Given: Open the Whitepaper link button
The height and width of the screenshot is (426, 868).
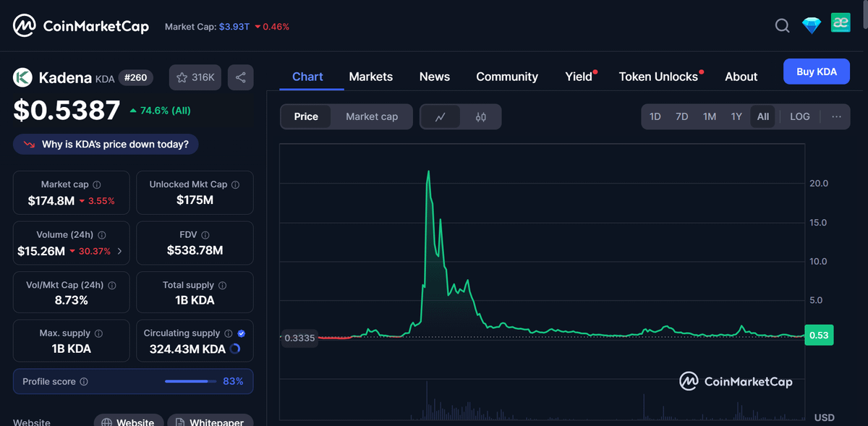Looking at the screenshot, I should click(x=210, y=422).
